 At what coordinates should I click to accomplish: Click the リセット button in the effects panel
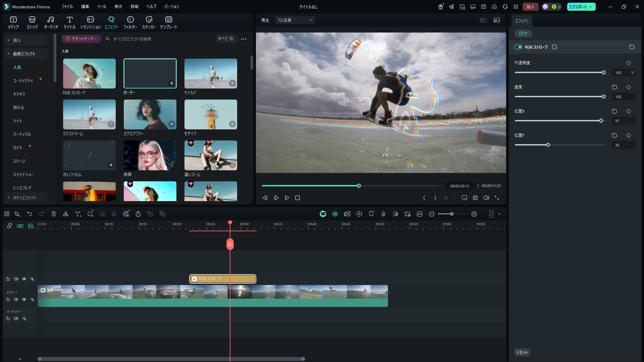click(x=522, y=352)
